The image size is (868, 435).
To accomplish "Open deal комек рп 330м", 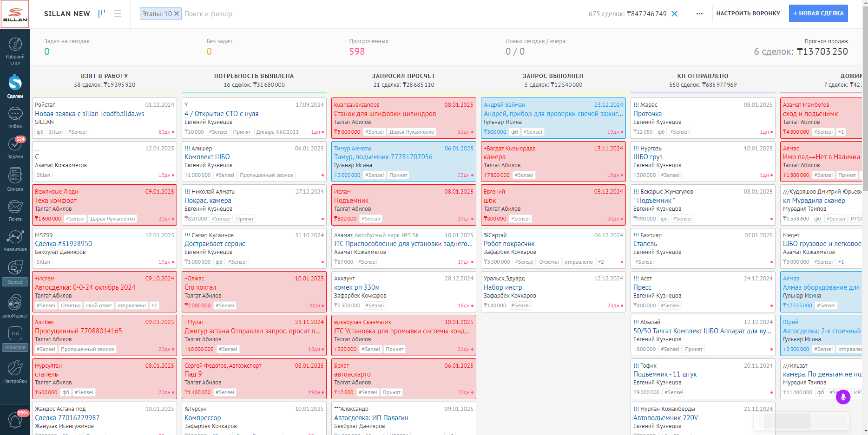I will point(357,287).
